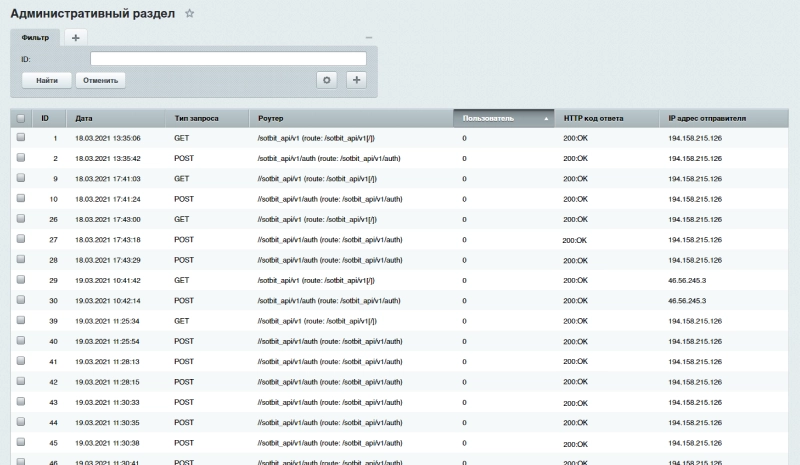Image resolution: width=800 pixels, height=465 pixels.
Task: Click the add filter field plus button
Action: [x=357, y=80]
